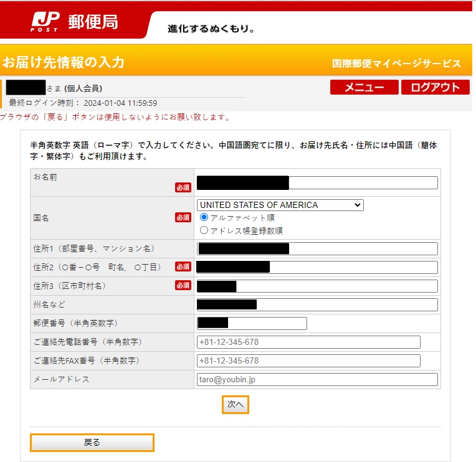Open the country dropdown showing UNITED STATES OF AMERICA
Viewport: 476px width, 462px height.
click(280, 205)
